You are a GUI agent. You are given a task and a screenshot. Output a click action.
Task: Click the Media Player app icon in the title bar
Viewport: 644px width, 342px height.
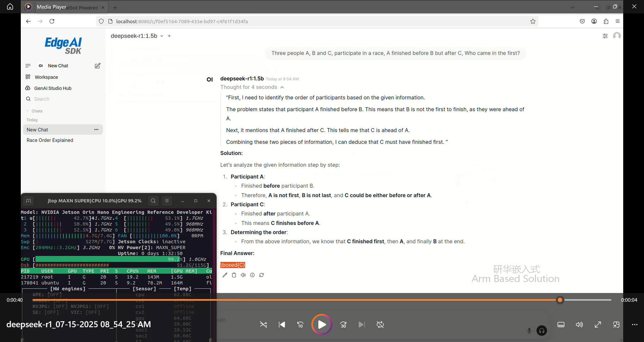tap(29, 7)
